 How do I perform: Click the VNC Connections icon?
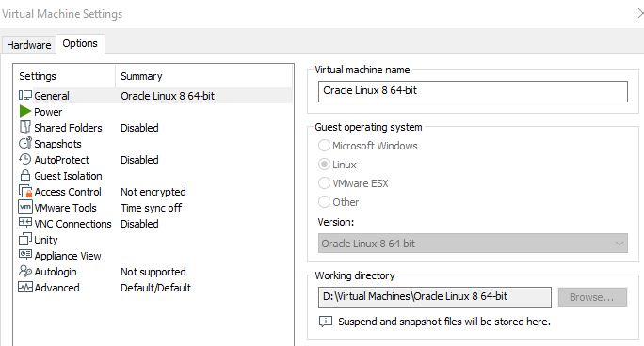25,223
